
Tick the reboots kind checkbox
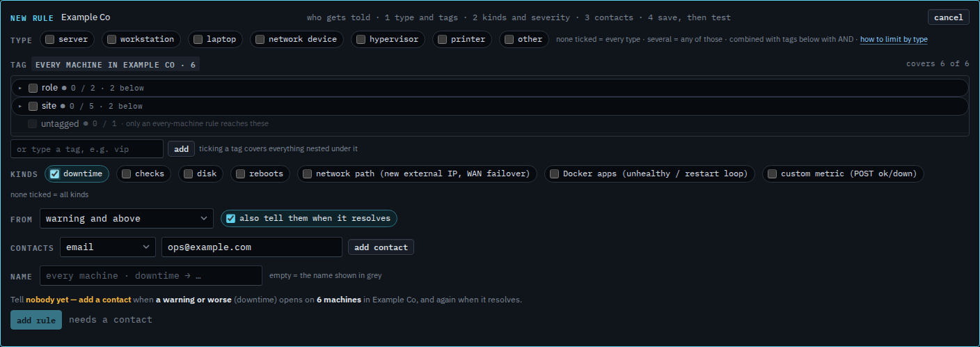240,174
